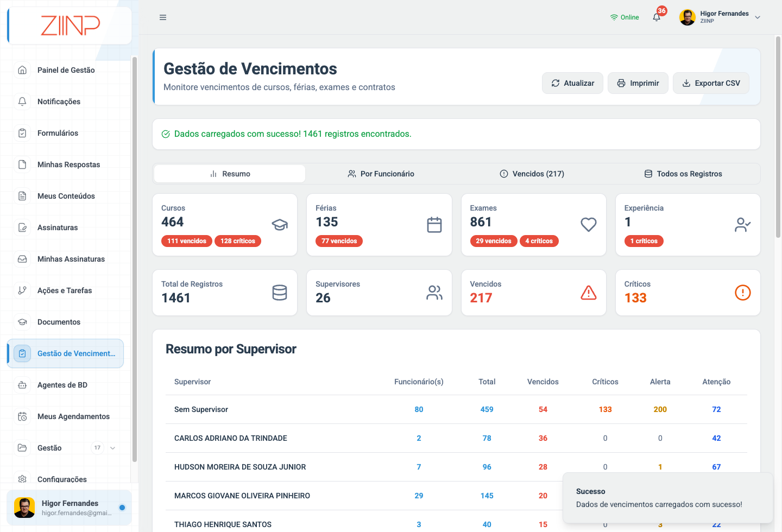Click the Ações e Tarefas branch icon
This screenshot has height=532, width=782.
click(x=22, y=290)
